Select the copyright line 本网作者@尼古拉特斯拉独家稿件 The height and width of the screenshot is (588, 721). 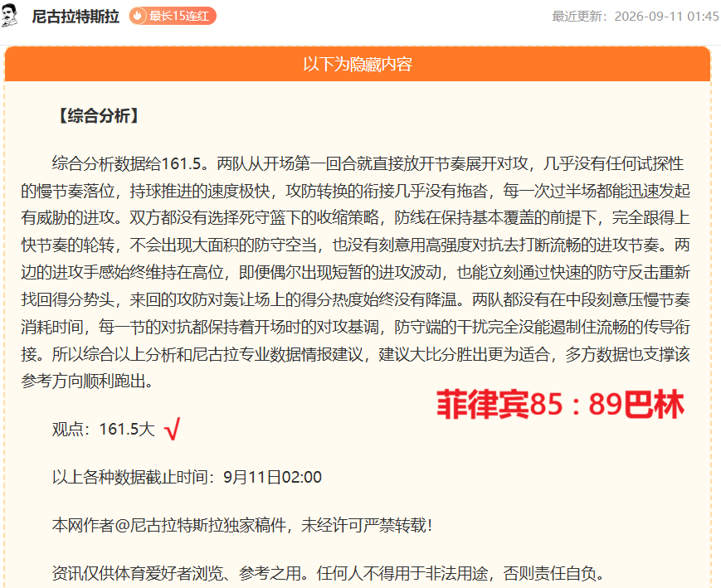click(x=242, y=525)
